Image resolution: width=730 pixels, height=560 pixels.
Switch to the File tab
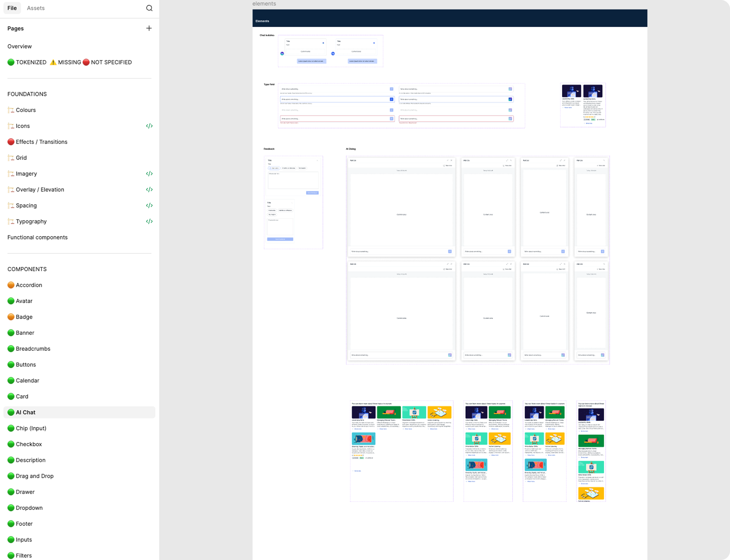[x=12, y=8]
